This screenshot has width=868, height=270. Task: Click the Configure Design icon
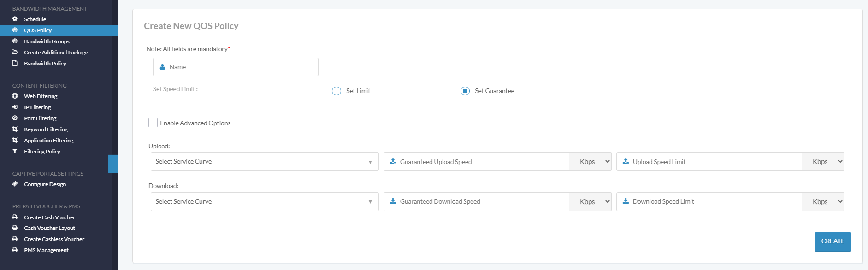(x=15, y=184)
